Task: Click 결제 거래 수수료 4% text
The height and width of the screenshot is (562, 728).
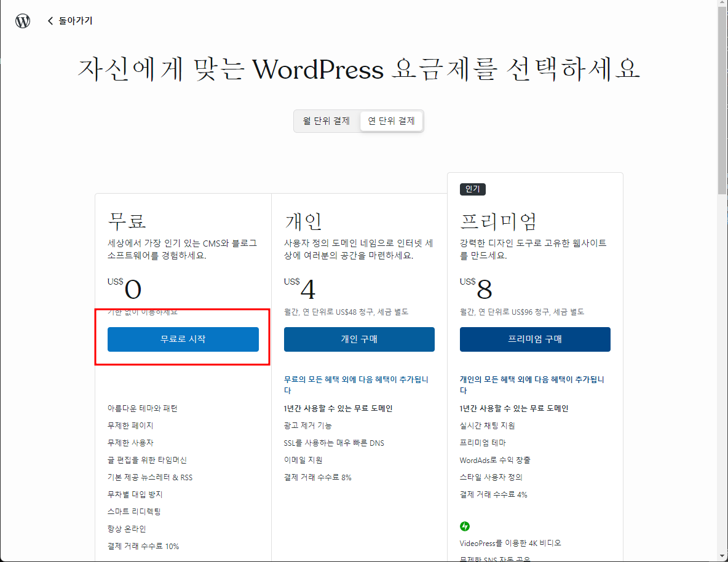Action: [x=494, y=494]
